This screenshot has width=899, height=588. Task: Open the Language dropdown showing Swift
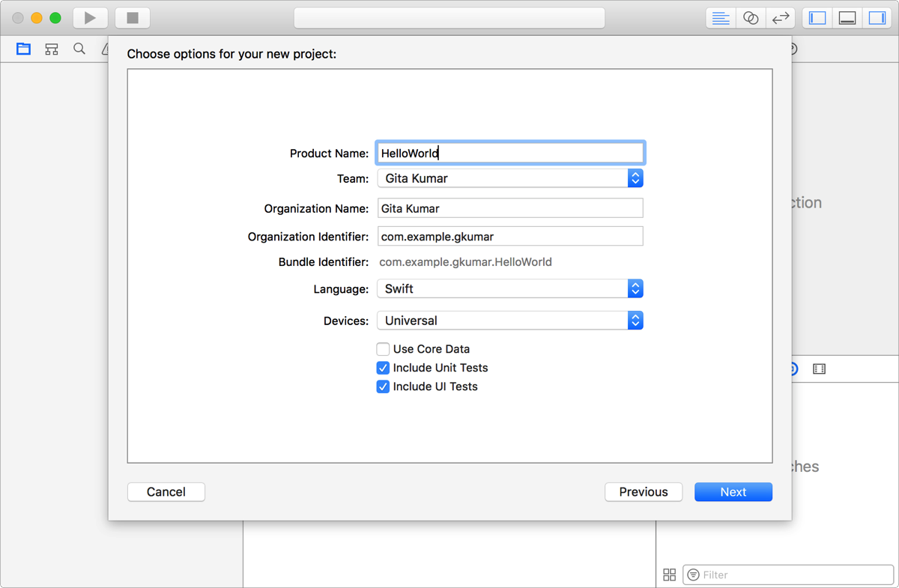(x=509, y=288)
